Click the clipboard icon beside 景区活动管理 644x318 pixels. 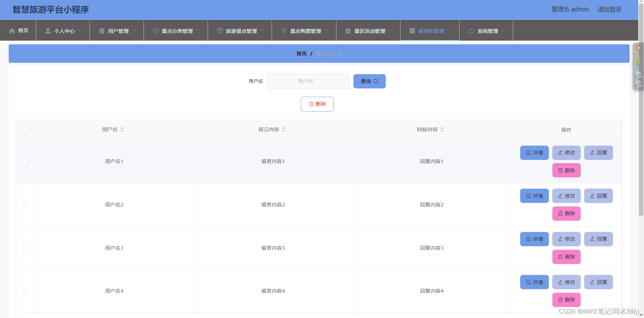(x=348, y=31)
